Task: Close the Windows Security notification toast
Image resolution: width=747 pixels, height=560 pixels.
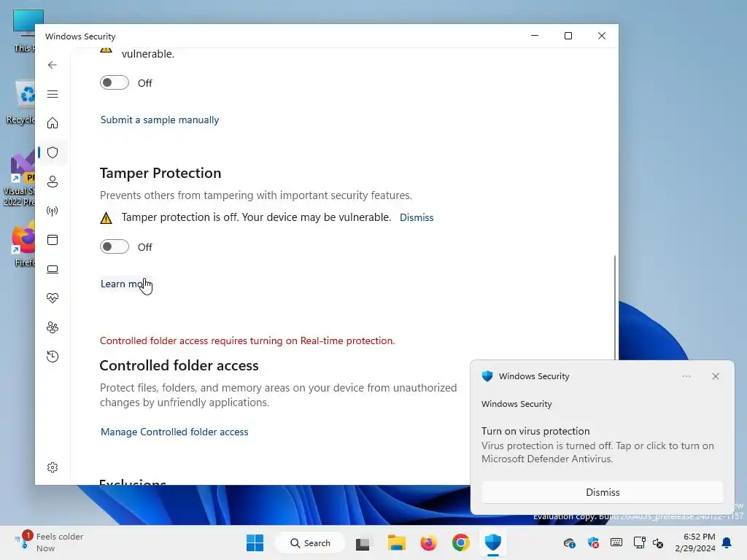Action: coord(715,376)
